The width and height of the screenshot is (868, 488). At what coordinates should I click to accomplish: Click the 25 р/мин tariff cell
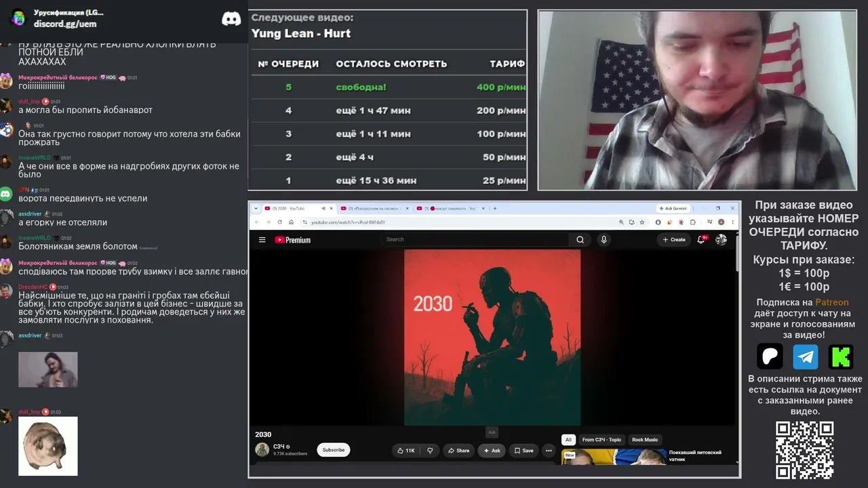click(505, 180)
